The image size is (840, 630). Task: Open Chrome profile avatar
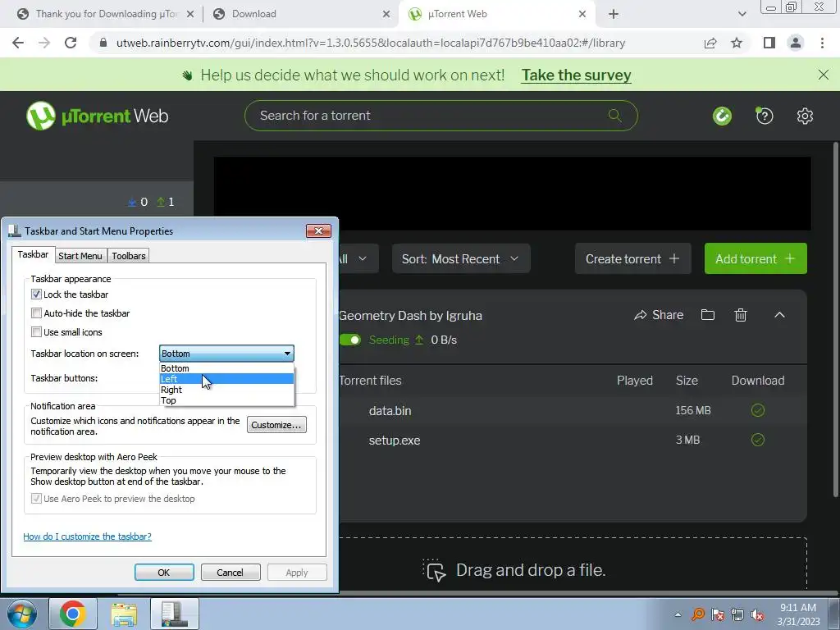coord(796,43)
